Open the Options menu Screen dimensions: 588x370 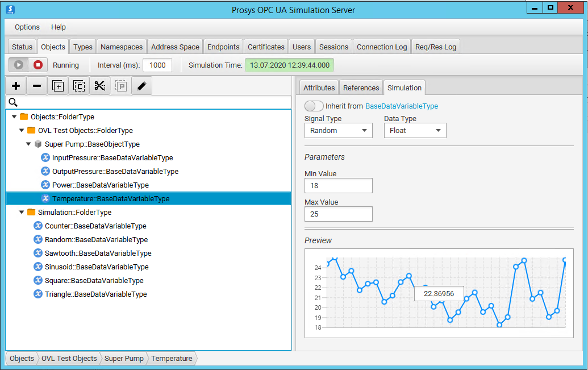[x=27, y=27]
